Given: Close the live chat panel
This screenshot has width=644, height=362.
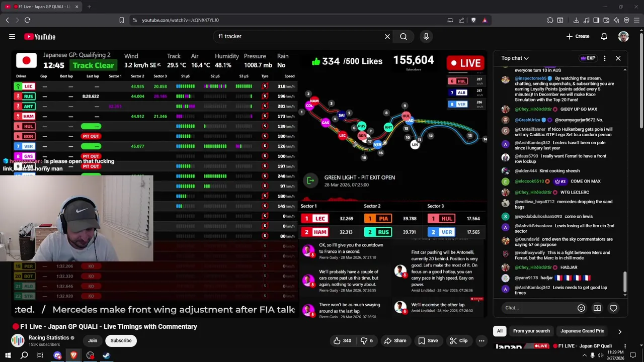Looking at the screenshot, I should 618,58.
